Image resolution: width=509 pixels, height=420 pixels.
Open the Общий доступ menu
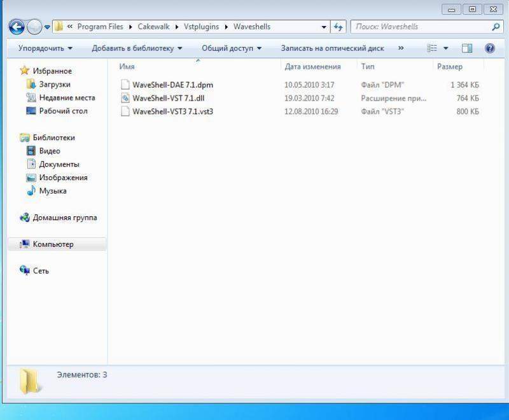tap(232, 48)
